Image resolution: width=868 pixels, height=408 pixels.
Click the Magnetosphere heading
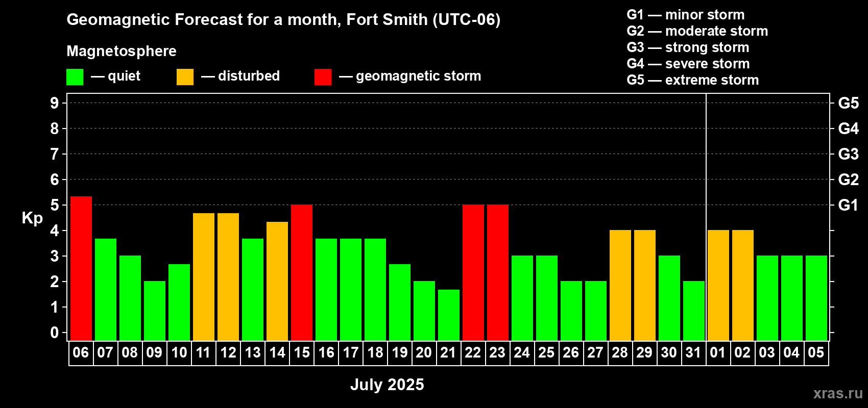click(122, 52)
